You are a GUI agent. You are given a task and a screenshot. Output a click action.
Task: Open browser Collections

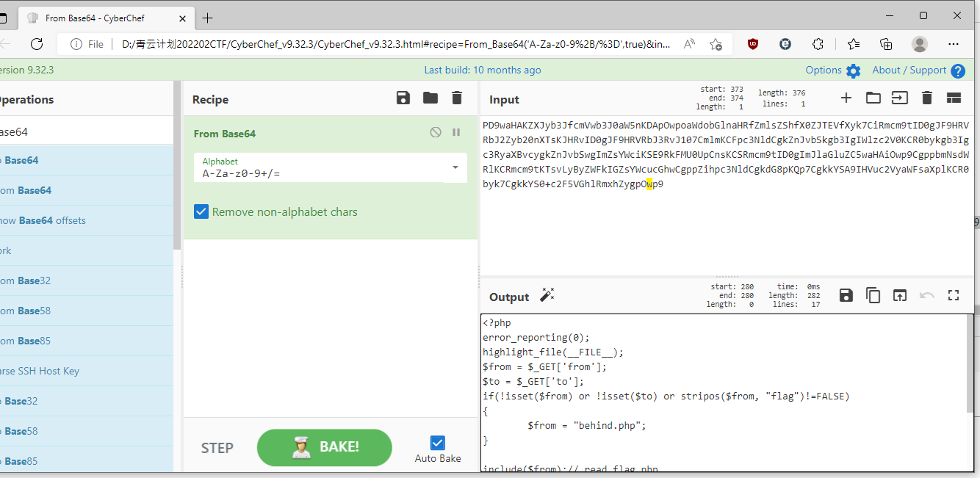(x=886, y=44)
